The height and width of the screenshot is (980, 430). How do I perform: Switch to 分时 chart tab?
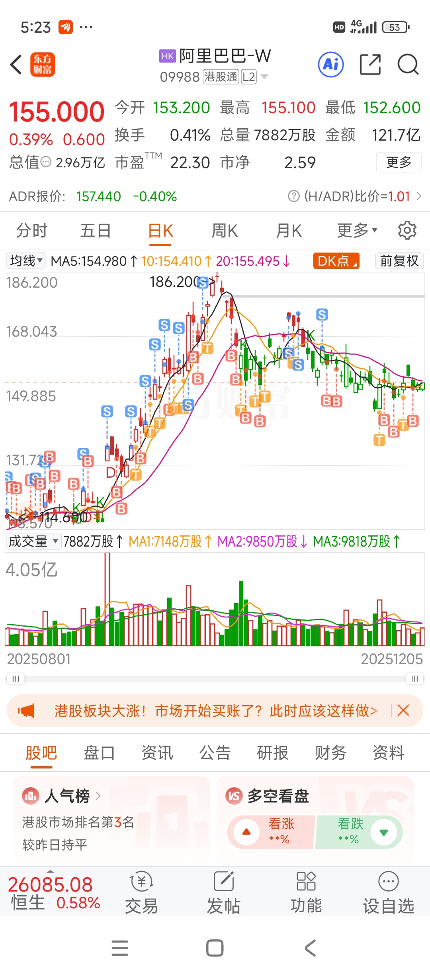point(32,230)
